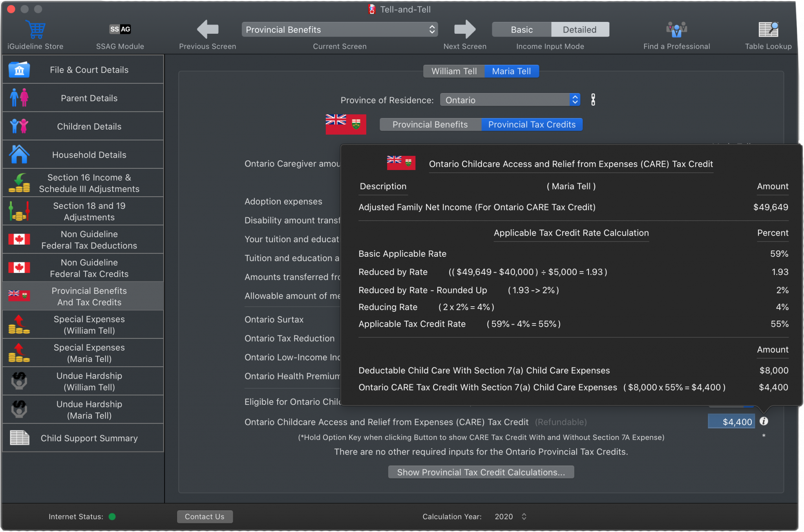Open Province of Residence Ontario dropdown
Screen dimensions: 804x532
point(510,100)
